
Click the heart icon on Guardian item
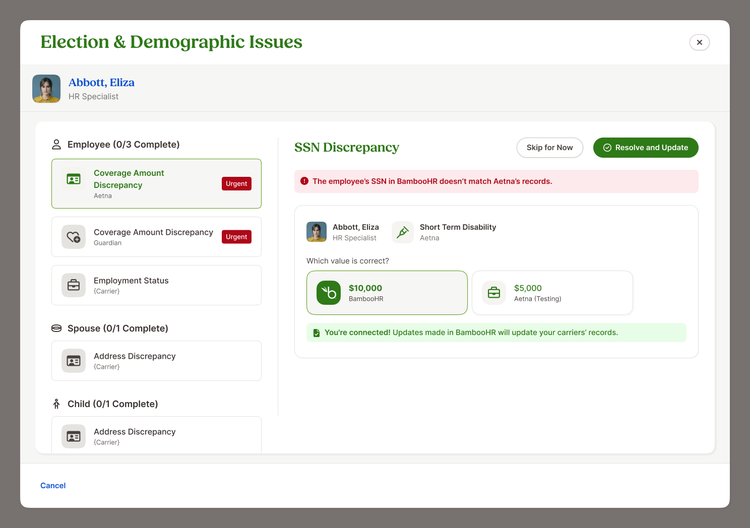tap(74, 237)
